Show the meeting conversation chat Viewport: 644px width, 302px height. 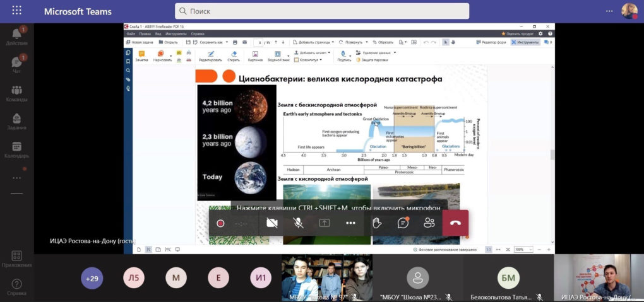coord(403,223)
